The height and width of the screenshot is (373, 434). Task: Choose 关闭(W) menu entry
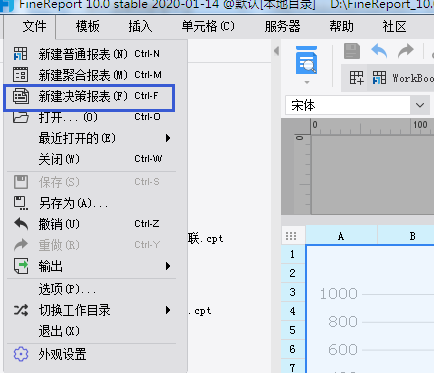[x=91, y=159]
